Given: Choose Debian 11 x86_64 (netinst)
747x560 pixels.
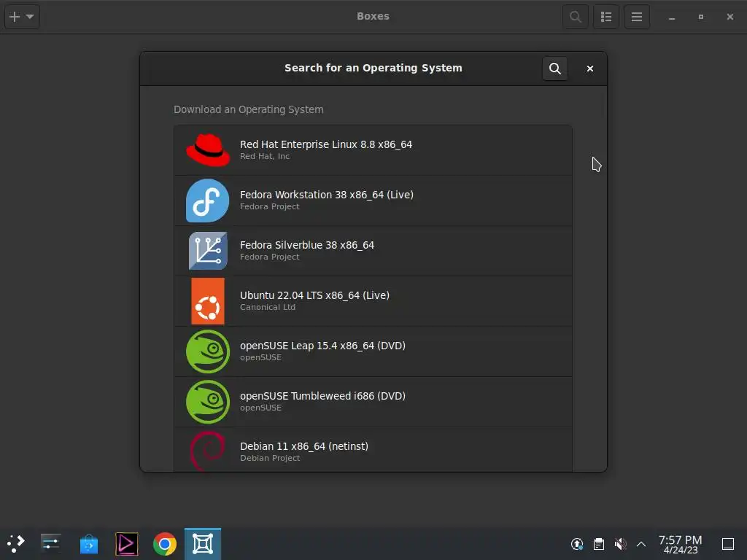Looking at the screenshot, I should point(373,449).
